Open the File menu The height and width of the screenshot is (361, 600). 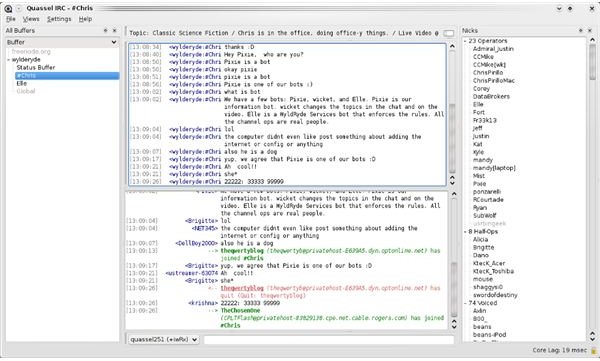(x=11, y=19)
